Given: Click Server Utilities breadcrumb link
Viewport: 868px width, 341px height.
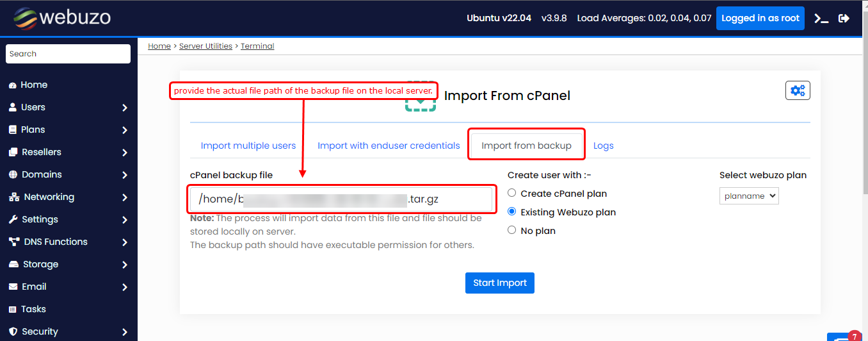Looking at the screenshot, I should tap(205, 46).
